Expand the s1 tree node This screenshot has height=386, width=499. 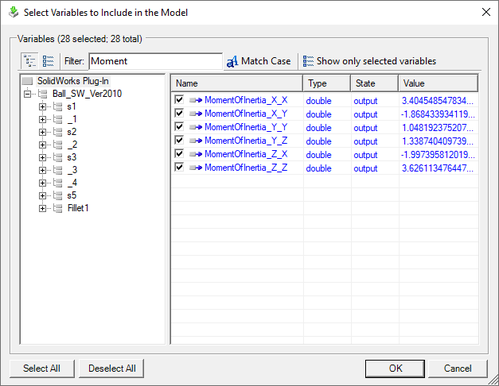coord(42,107)
